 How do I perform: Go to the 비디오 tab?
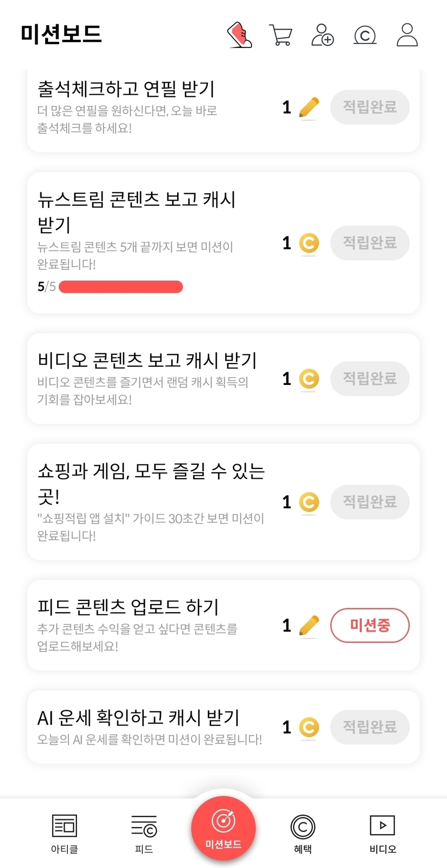click(x=382, y=833)
